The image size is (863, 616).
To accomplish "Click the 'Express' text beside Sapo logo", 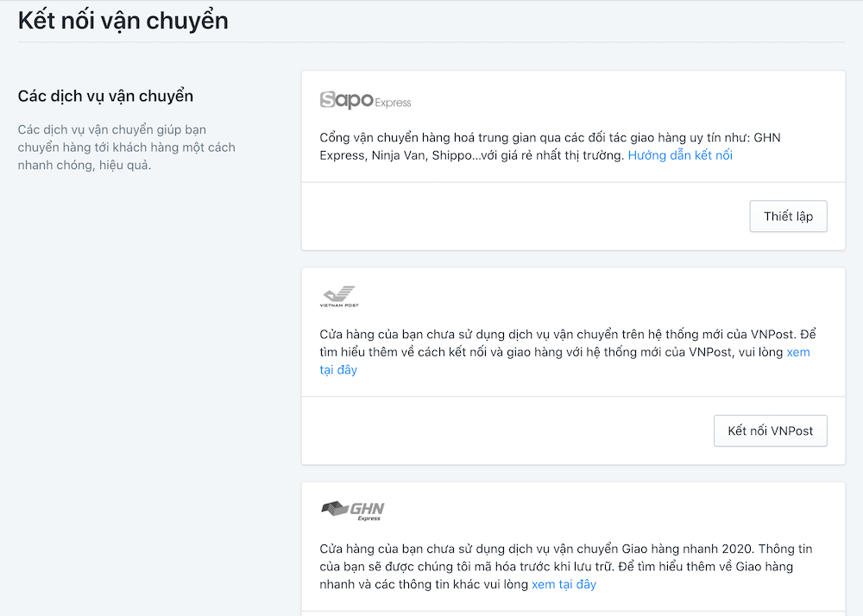I will 393,104.
